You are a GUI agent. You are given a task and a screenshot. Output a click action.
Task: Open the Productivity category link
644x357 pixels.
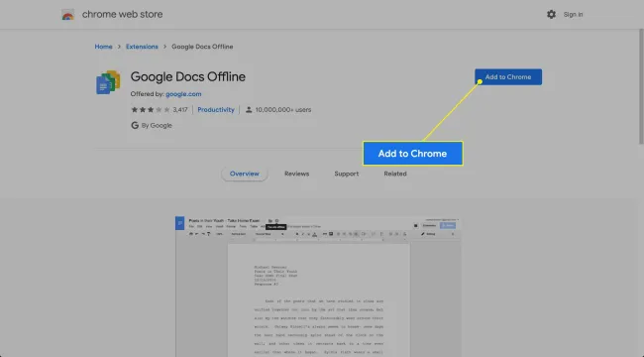(x=216, y=110)
